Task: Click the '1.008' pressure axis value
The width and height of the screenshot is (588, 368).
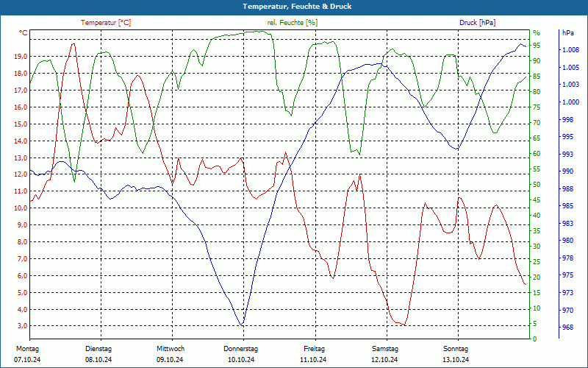Action: pos(570,50)
